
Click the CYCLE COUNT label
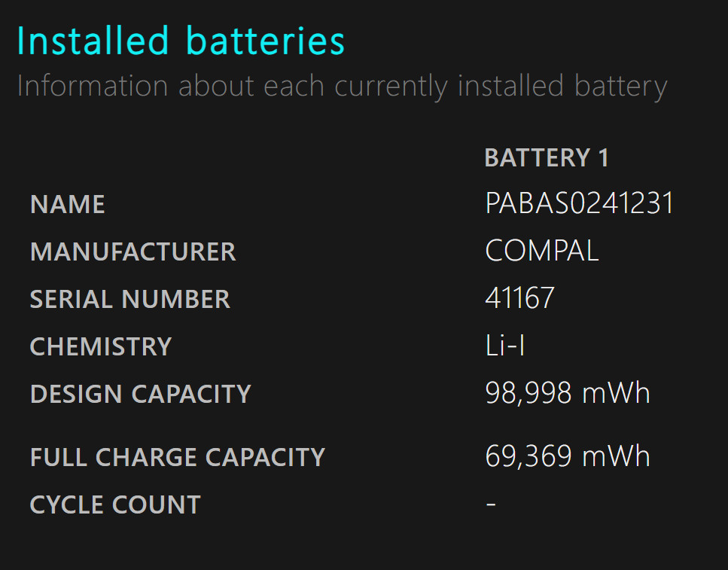[x=115, y=504]
